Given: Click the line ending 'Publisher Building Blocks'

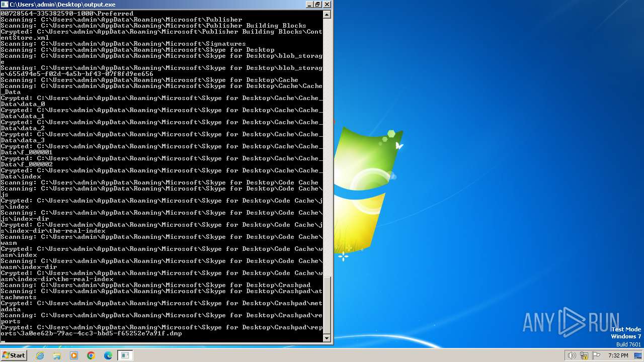Looking at the screenshot, I should click(x=153, y=26).
